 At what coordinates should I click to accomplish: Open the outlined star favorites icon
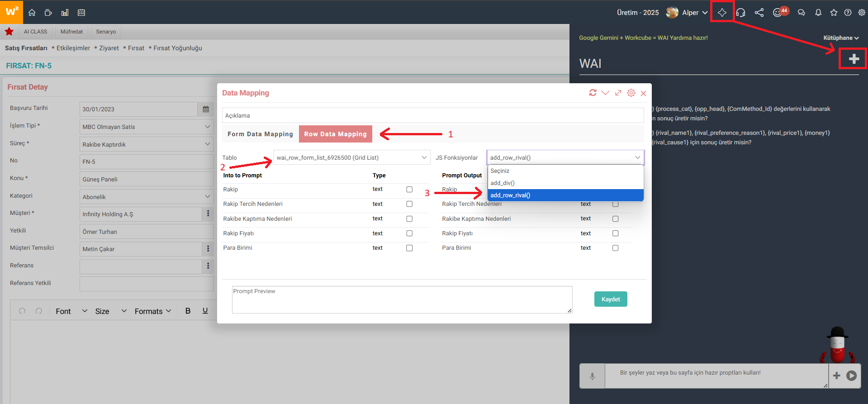pos(834,13)
